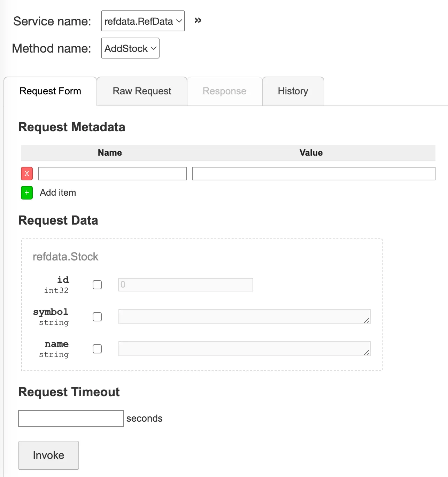The height and width of the screenshot is (477, 448).
Task: Click into the metadata Value input field
Action: (314, 173)
